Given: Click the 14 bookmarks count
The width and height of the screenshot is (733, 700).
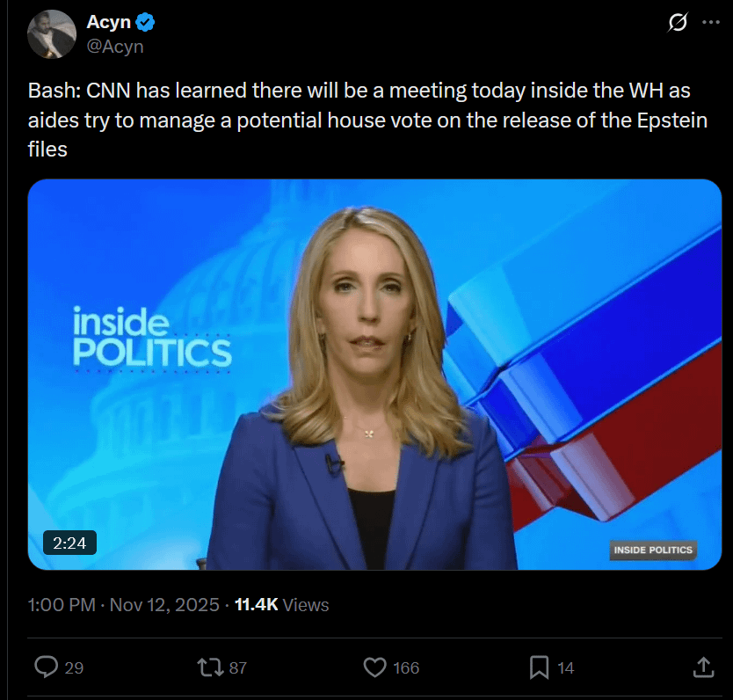Looking at the screenshot, I should click(566, 667).
